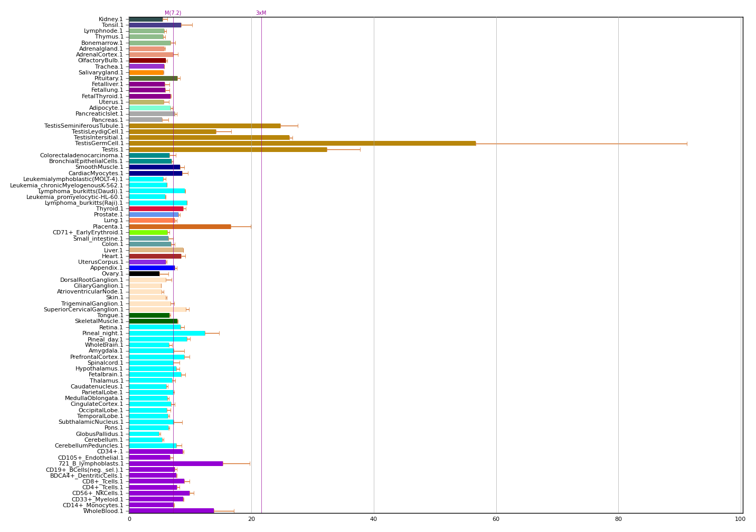Click the Leukemia_chronicMyelogenousK-562.1 label
Image resolution: width=756 pixels, height=532 pixels.
(x=67, y=185)
